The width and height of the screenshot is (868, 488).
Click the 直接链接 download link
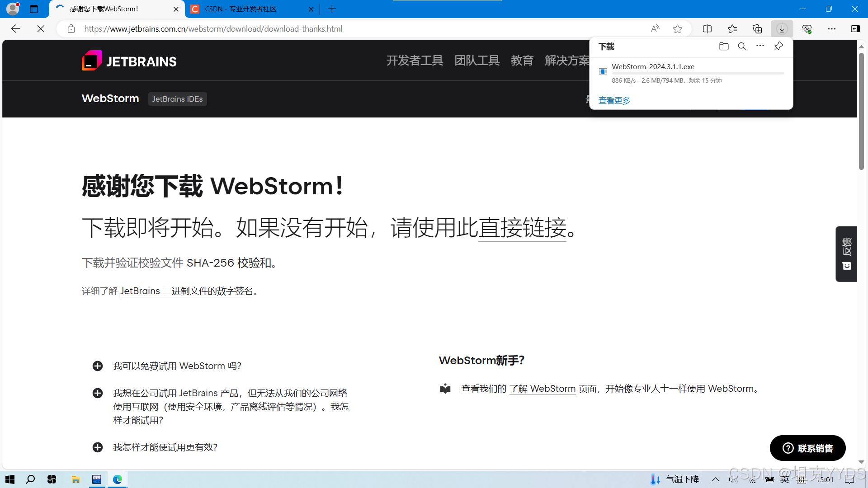tap(522, 227)
